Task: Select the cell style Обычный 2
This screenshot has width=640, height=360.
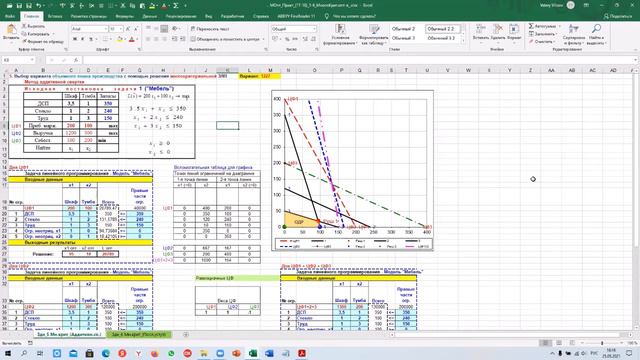Action: tap(403, 29)
